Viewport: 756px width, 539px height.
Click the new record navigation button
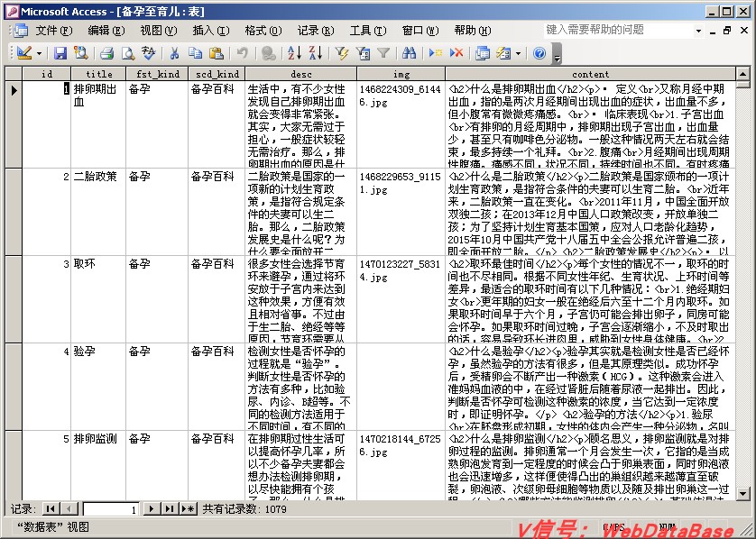point(188,508)
